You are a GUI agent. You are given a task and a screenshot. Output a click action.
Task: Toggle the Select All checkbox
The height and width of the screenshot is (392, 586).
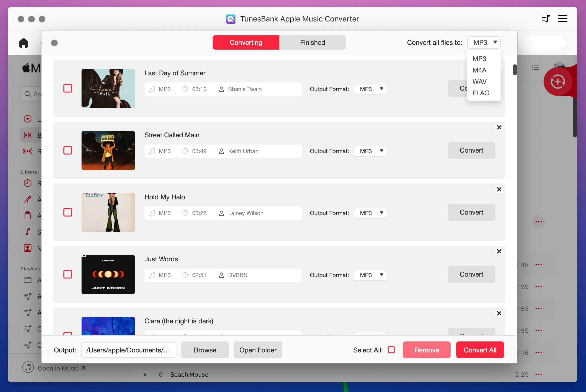391,350
